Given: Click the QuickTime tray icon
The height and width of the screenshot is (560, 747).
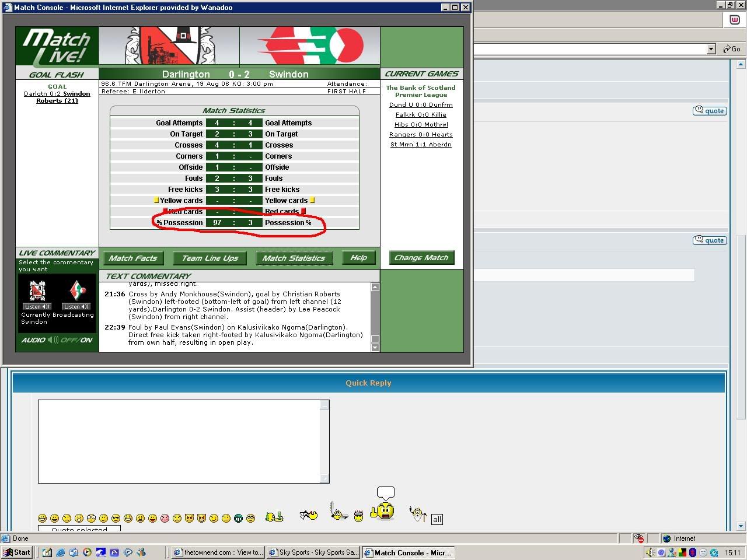Looking at the screenshot, I should click(x=714, y=552).
